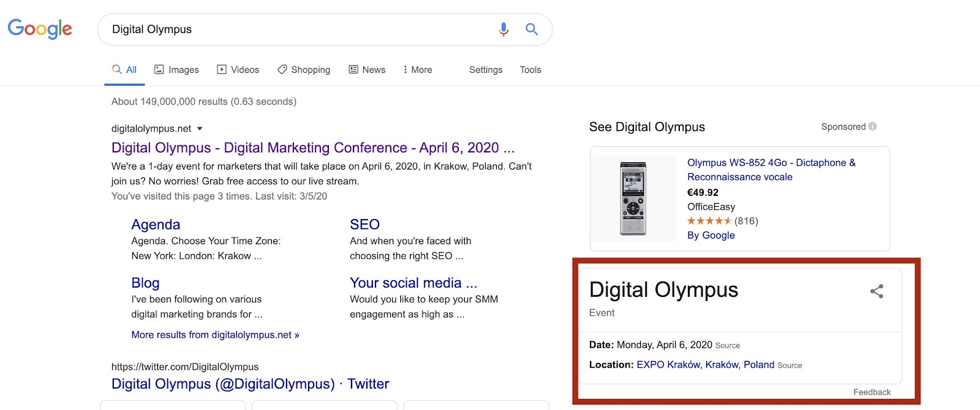Switch to the Videos tab
The height and width of the screenshot is (410, 980).
pyautogui.click(x=238, y=70)
